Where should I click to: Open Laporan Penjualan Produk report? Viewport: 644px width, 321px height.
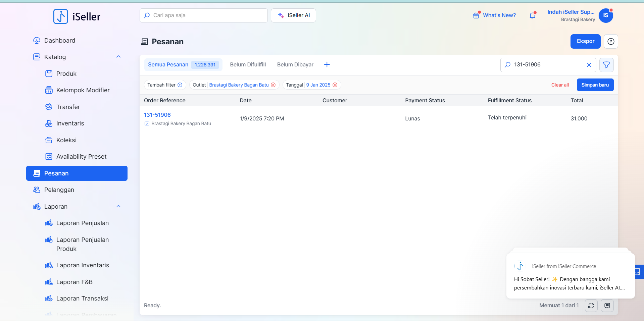[x=83, y=244]
